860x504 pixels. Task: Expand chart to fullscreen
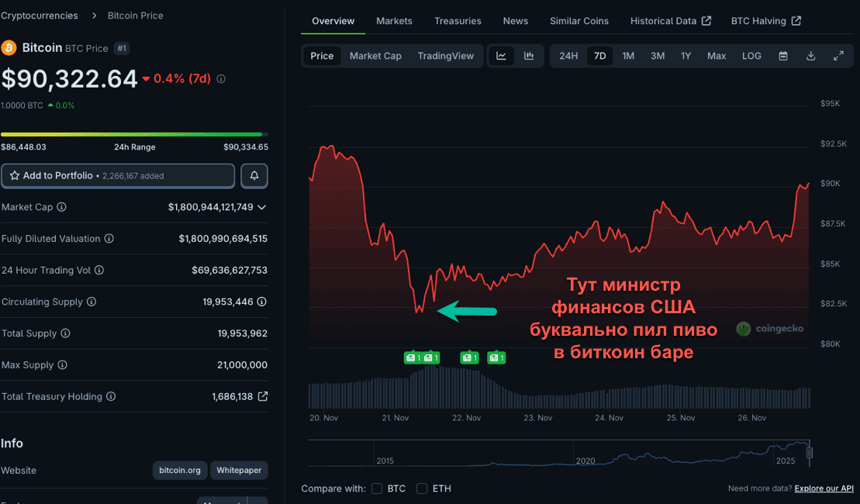point(838,56)
